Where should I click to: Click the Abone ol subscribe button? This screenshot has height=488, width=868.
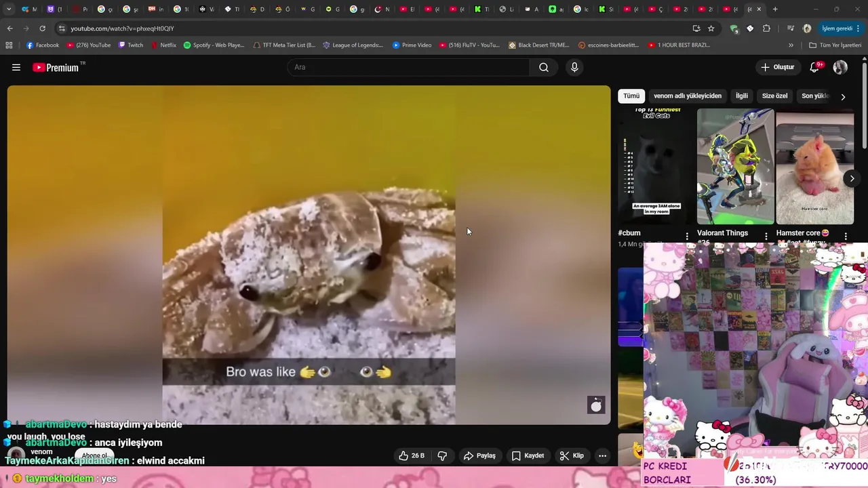point(95,455)
